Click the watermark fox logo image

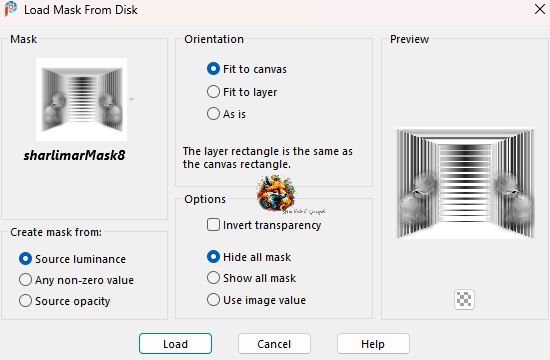[x=276, y=194]
